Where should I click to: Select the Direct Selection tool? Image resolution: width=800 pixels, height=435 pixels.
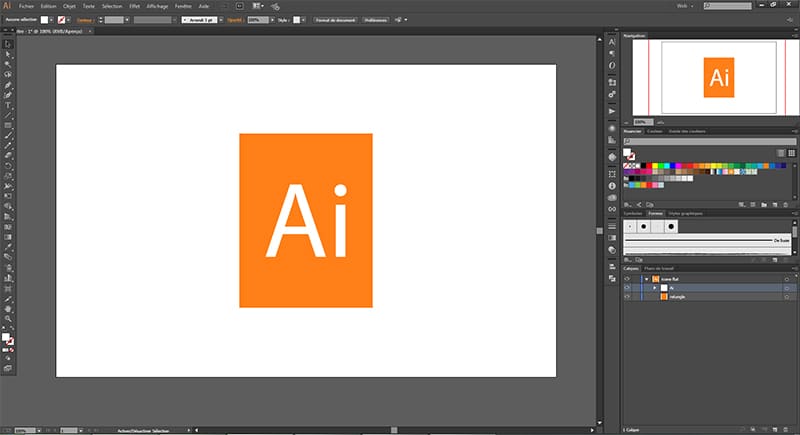point(8,55)
